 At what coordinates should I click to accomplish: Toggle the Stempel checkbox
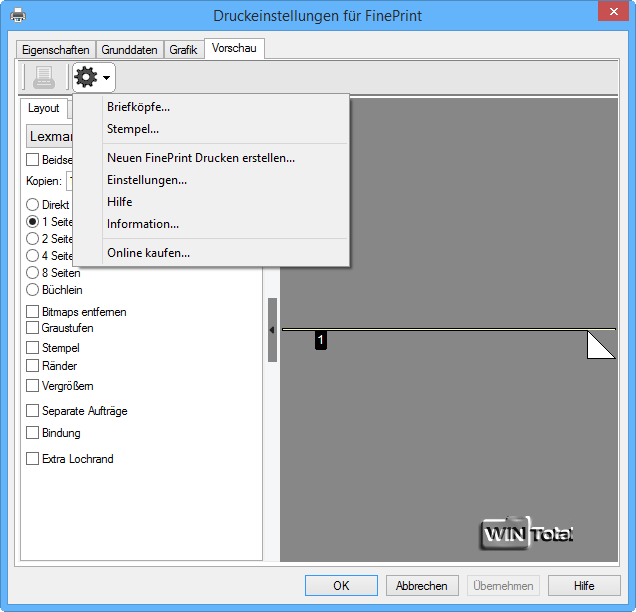tap(32, 348)
